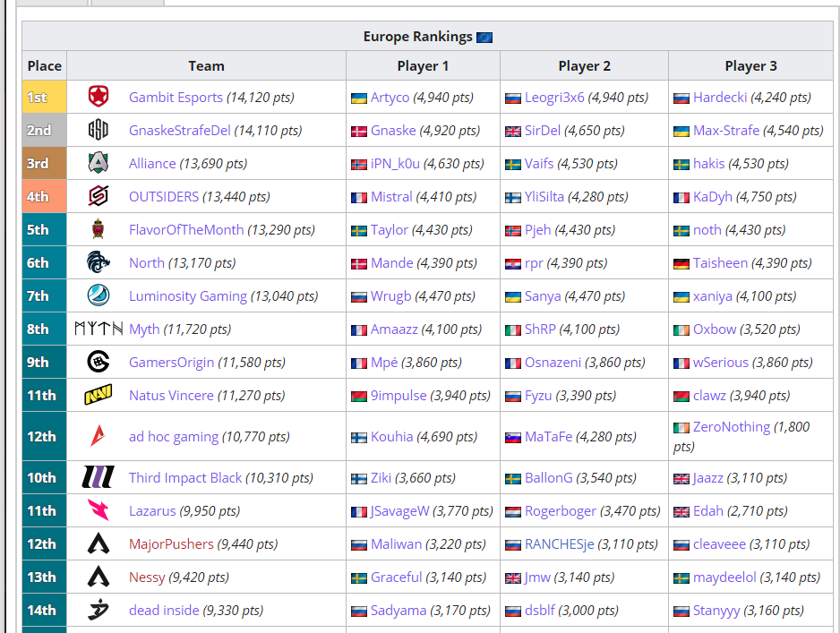840x633 pixels.
Task: View ShRP player page
Action: click(540, 329)
